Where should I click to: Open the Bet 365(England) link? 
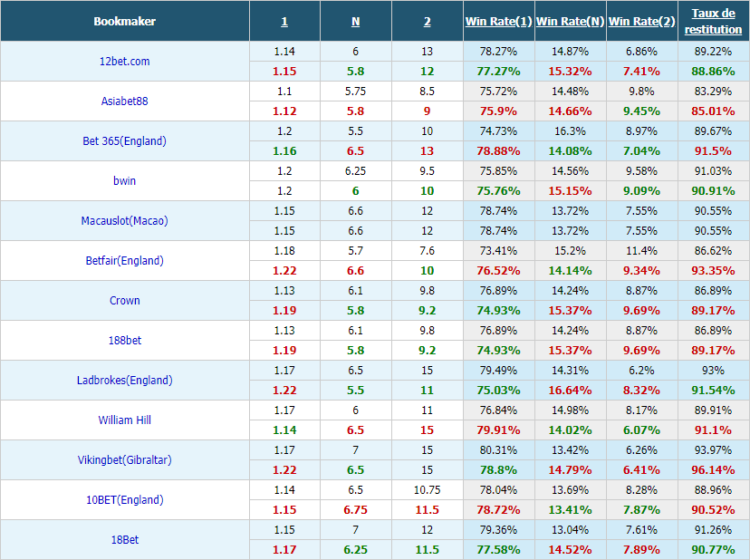(x=124, y=140)
